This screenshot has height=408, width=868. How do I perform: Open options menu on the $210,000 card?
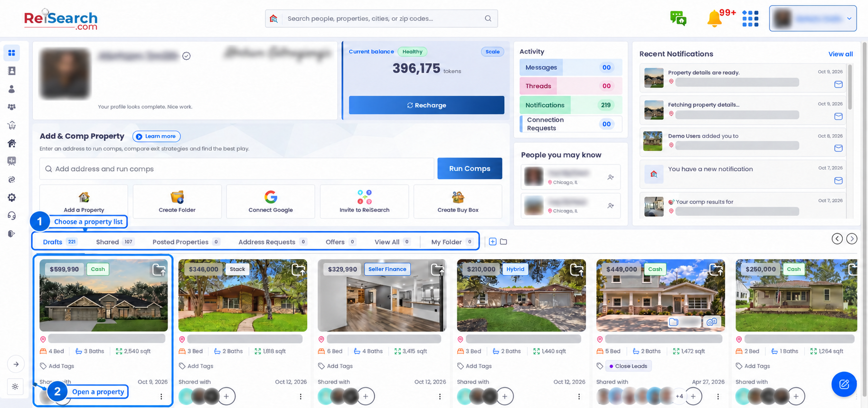pos(579,397)
